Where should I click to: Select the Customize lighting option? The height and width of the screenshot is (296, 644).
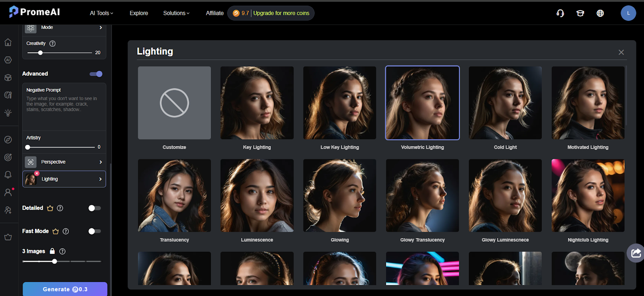click(174, 103)
